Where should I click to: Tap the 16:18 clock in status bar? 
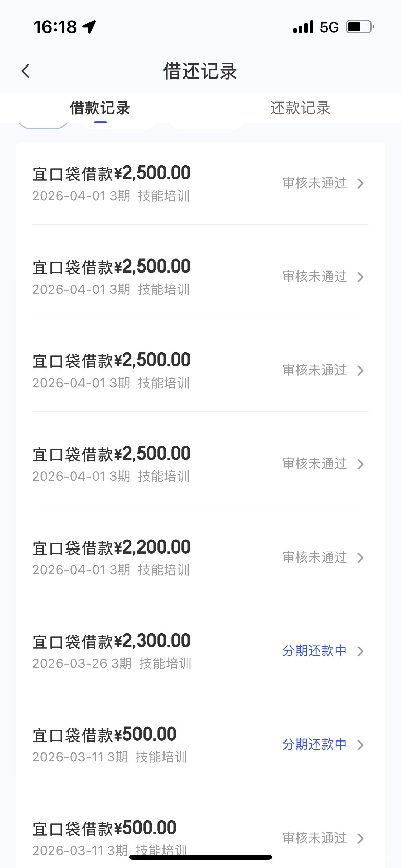pyautogui.click(x=55, y=27)
